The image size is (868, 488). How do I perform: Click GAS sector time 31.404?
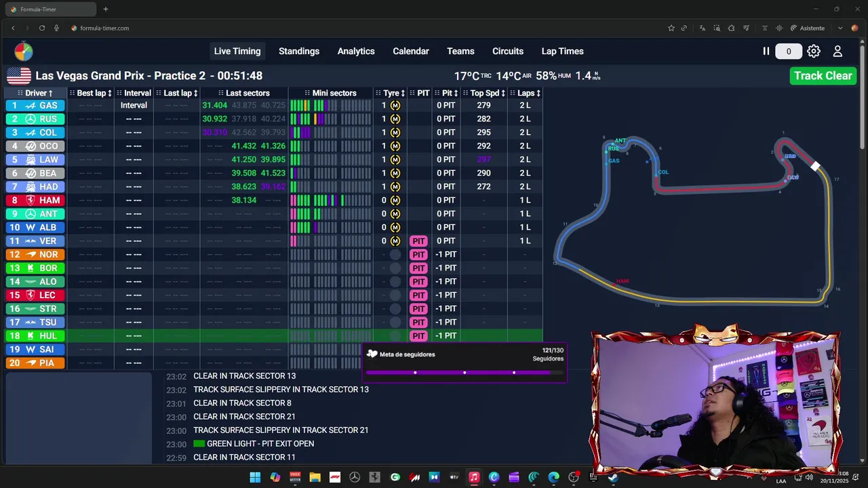[x=214, y=105]
